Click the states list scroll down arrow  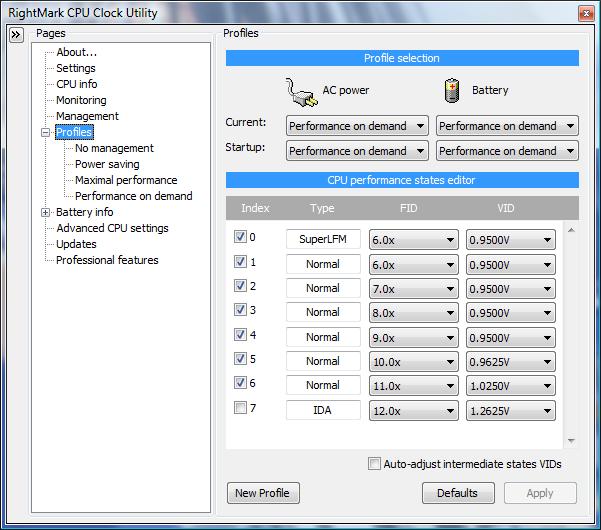pos(571,441)
